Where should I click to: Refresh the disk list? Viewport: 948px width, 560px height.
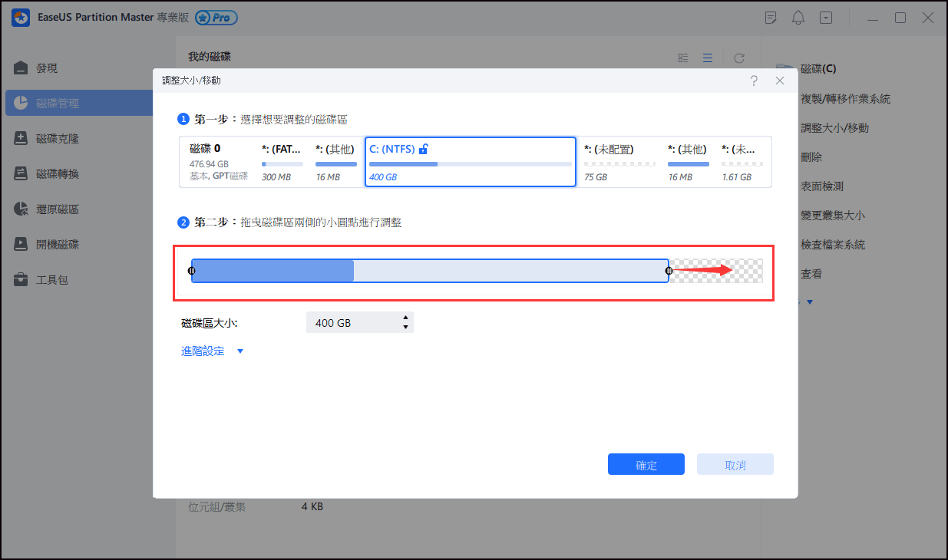pos(738,58)
